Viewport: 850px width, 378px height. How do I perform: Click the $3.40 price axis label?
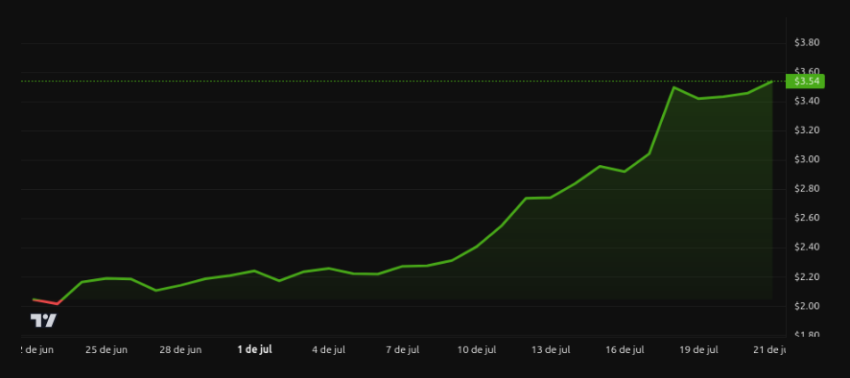point(807,101)
